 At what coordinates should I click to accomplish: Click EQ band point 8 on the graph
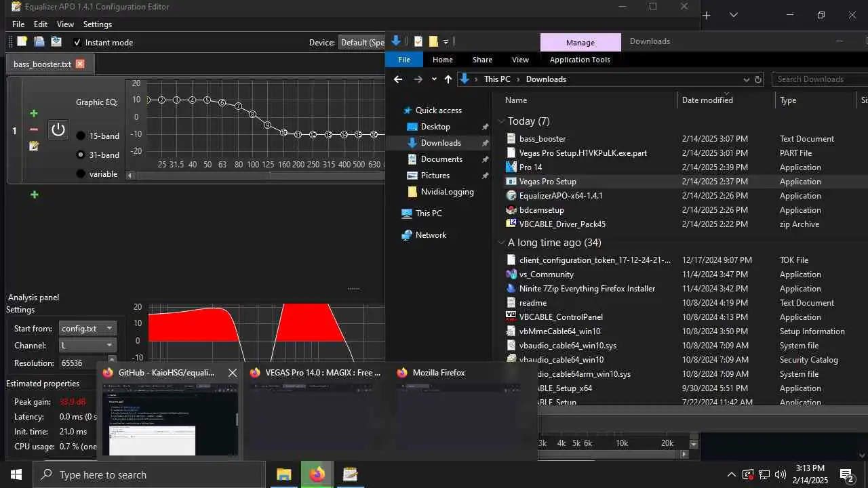coord(253,114)
